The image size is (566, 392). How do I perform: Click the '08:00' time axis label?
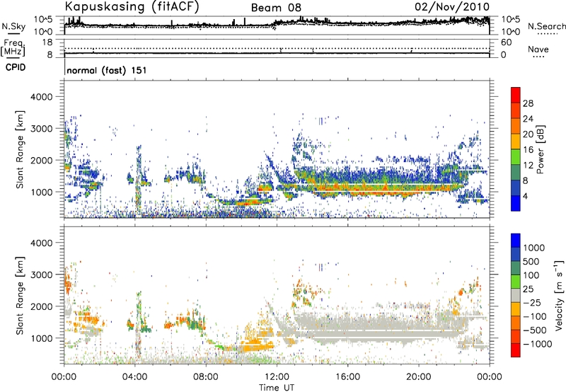[206, 377]
